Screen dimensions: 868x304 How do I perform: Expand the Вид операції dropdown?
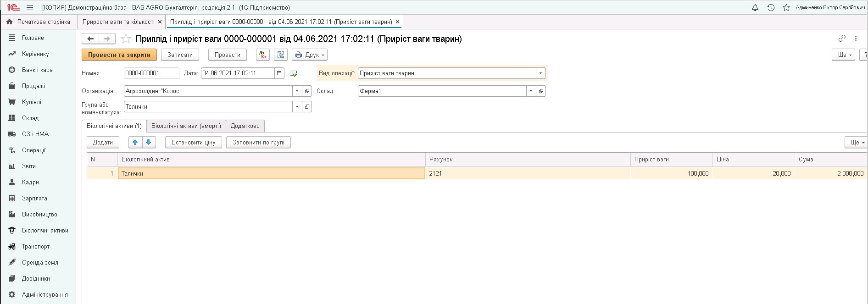click(541, 73)
